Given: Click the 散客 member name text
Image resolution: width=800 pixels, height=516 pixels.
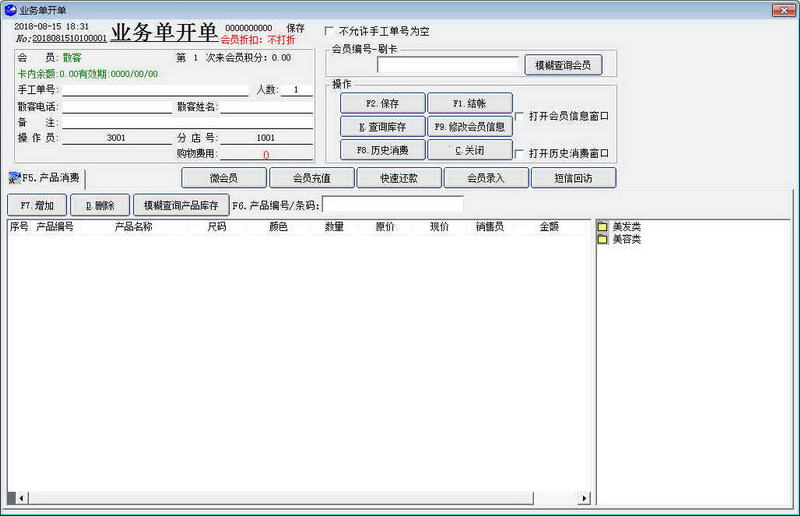Looking at the screenshot, I should (72, 58).
